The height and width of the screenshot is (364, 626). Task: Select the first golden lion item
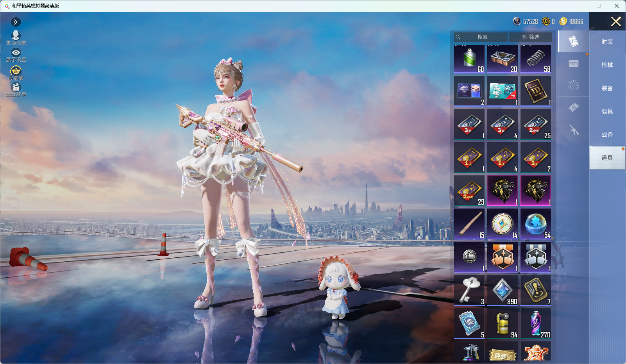[503, 191]
